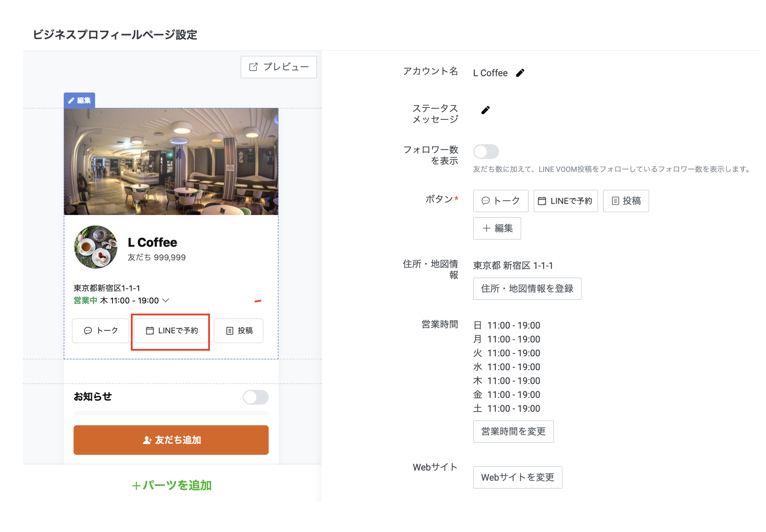Click the document 投稿 icon in the preview
The height and width of the screenshot is (532, 766).
[x=230, y=330]
